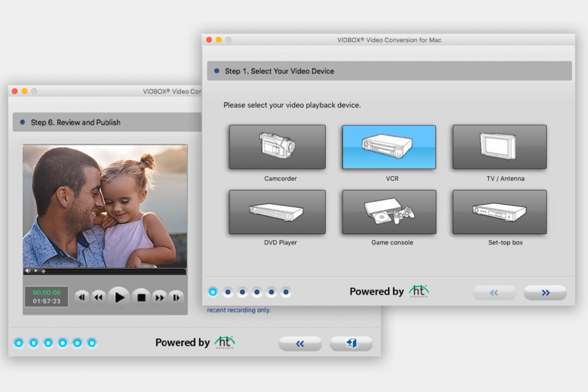Close the Step 6 window with red button
This screenshot has height=392, width=588.
(x=15, y=91)
